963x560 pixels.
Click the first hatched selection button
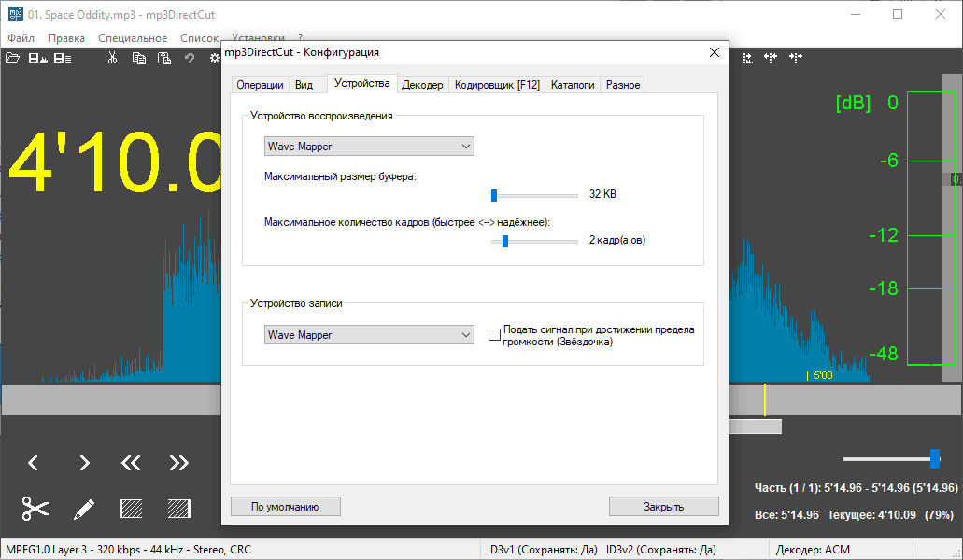131,509
